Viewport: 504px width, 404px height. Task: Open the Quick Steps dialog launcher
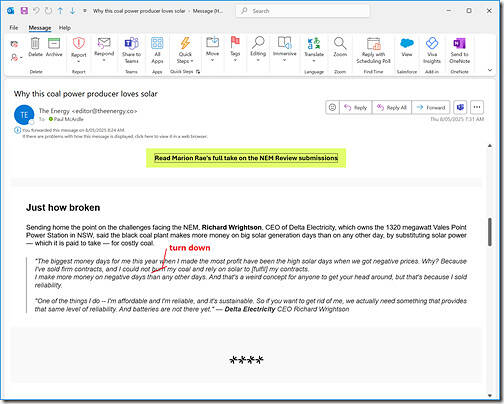[198, 72]
